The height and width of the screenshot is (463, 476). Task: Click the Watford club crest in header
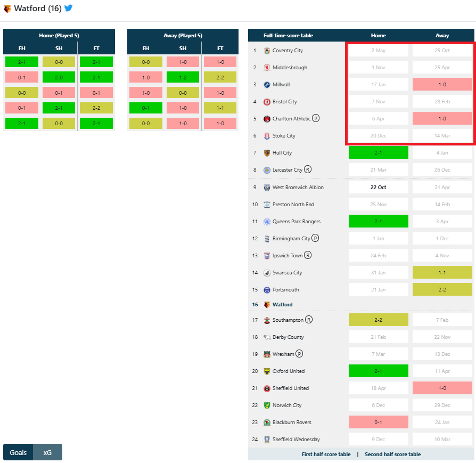tap(7, 9)
